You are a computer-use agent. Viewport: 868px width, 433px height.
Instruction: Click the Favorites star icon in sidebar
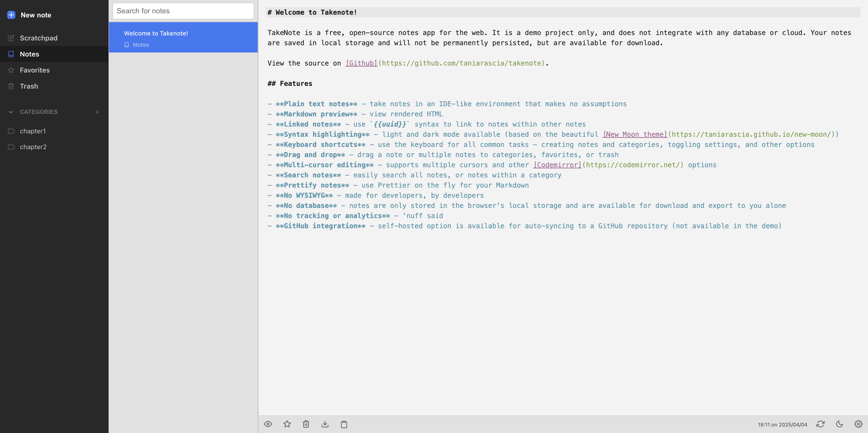coord(11,70)
